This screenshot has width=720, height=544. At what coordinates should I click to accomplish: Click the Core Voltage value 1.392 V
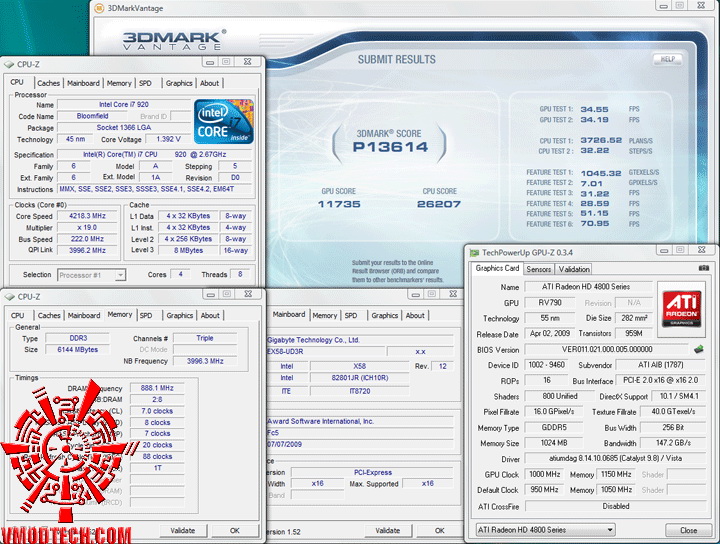coord(168,139)
